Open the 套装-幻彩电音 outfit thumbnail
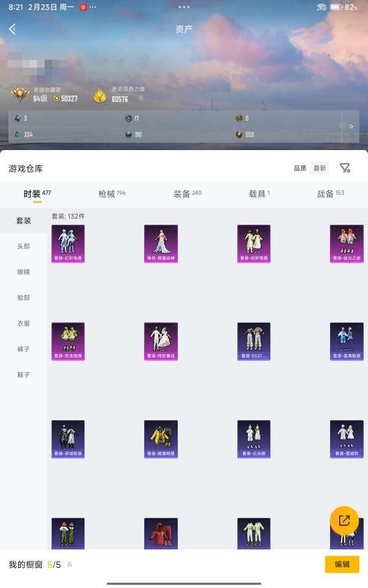Viewport: 368px width, 588px height. 68,244
